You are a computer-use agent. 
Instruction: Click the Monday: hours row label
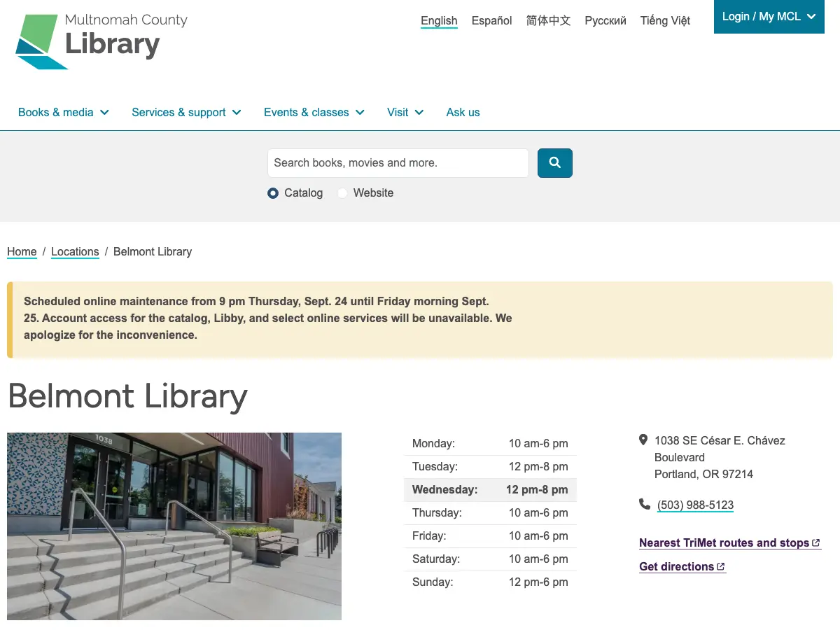(x=433, y=444)
